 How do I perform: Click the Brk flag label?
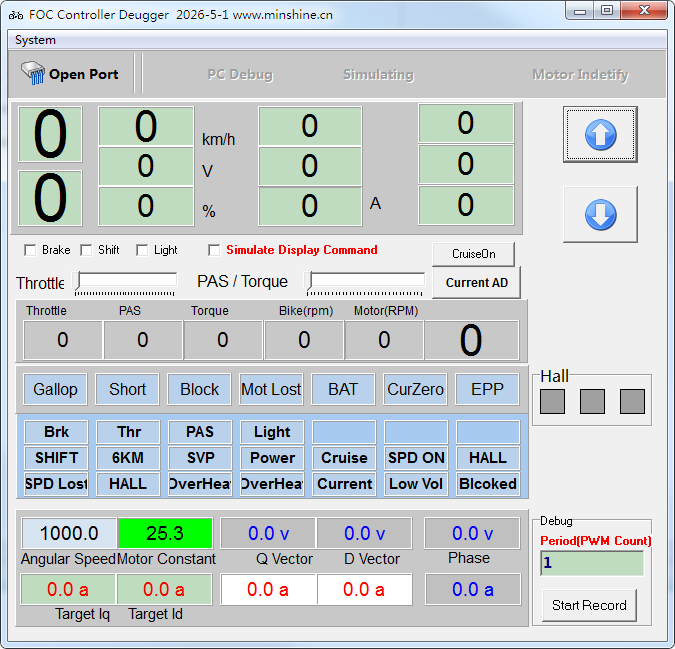(x=56, y=432)
